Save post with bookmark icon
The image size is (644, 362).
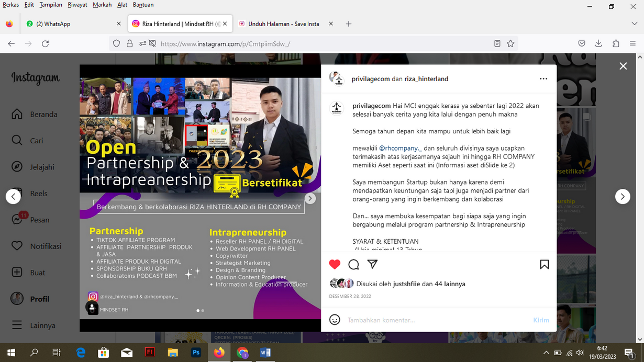click(x=544, y=264)
